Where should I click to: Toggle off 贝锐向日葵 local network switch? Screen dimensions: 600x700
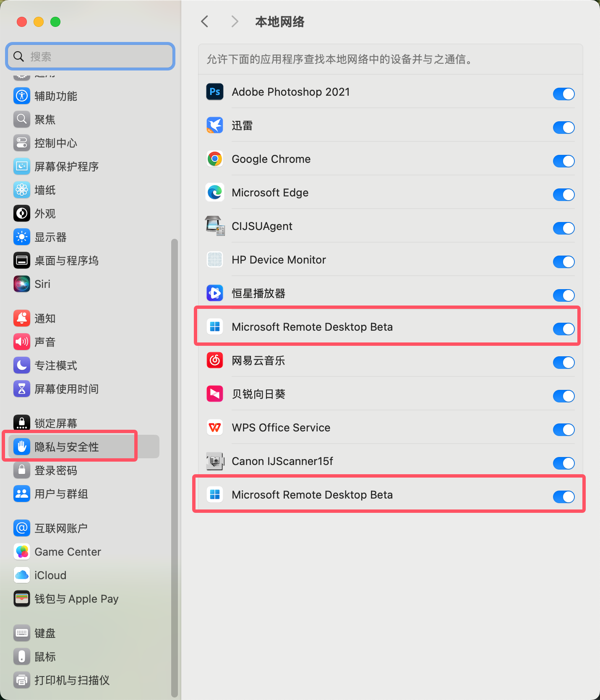pyautogui.click(x=563, y=396)
